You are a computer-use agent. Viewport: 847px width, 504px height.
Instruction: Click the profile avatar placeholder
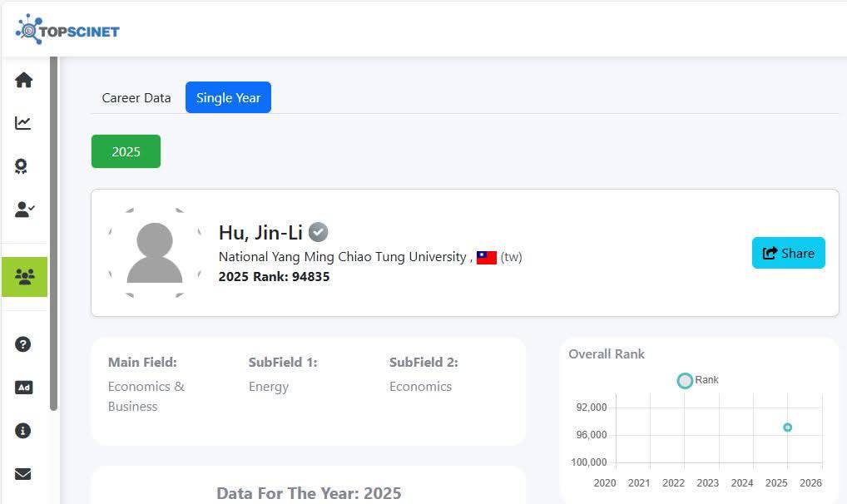(x=155, y=253)
